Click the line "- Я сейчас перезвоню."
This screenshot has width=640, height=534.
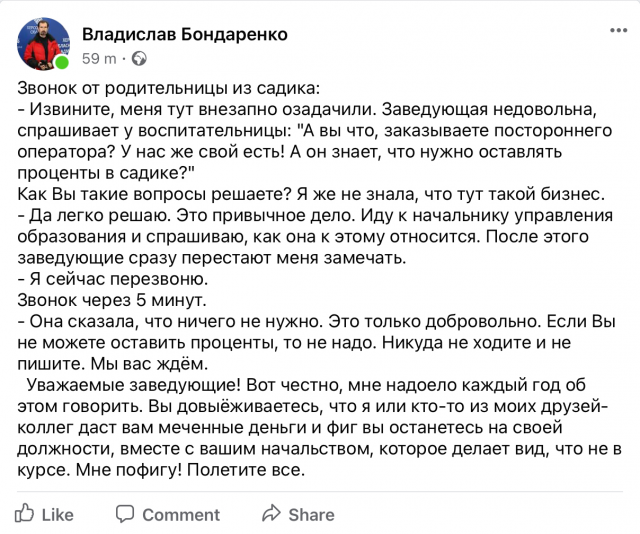113,279
